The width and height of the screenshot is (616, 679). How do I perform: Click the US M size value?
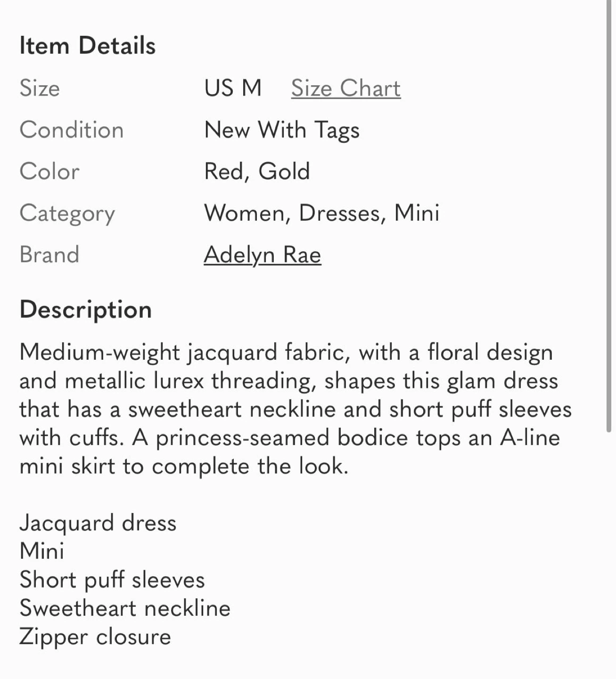click(233, 88)
